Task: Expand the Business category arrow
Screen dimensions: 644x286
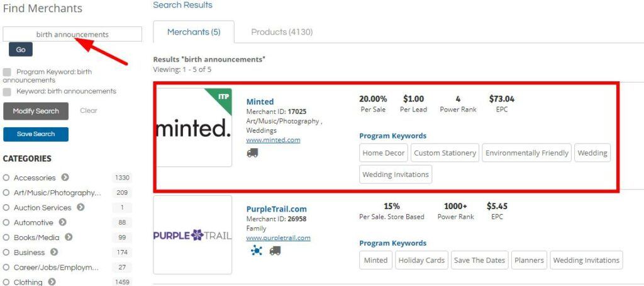Action: click(x=54, y=252)
